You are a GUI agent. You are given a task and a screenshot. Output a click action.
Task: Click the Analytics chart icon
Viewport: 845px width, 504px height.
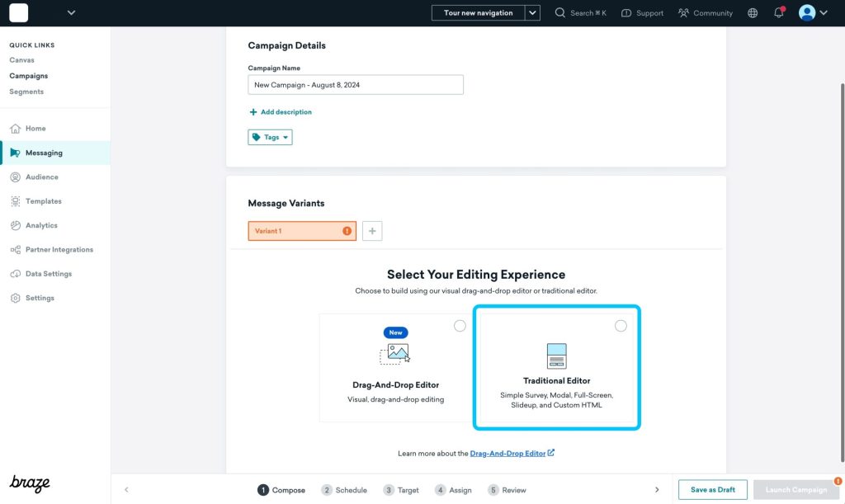15,226
